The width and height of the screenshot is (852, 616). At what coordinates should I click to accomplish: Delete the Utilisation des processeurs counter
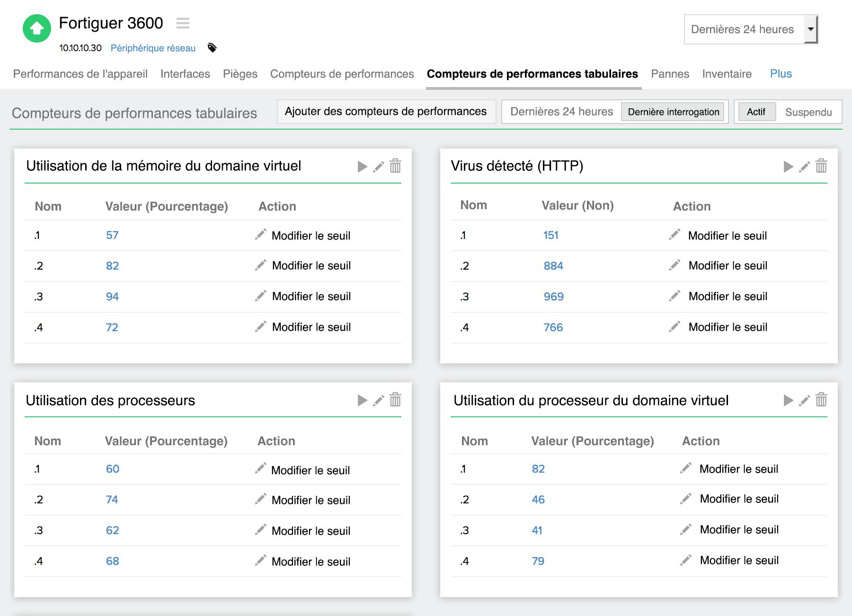pos(395,400)
